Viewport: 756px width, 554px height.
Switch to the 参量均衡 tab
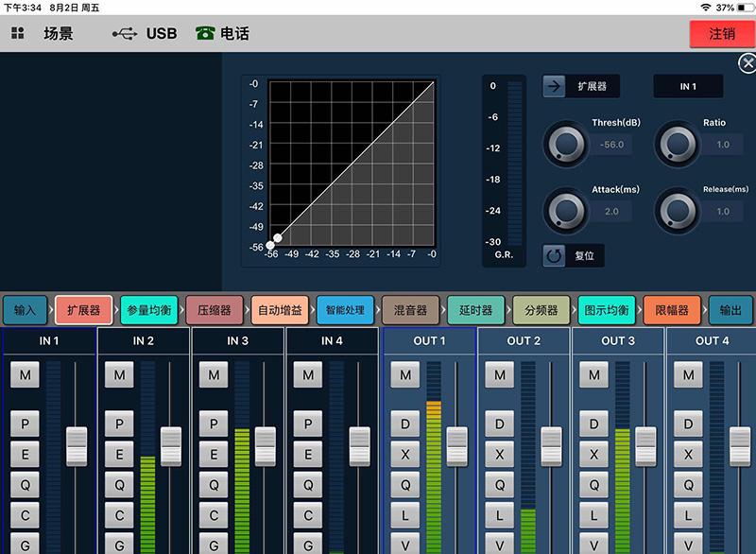(x=148, y=310)
